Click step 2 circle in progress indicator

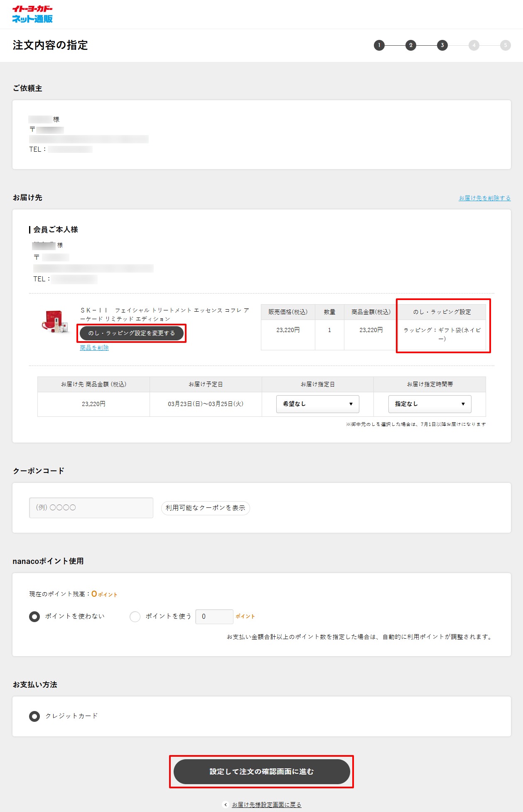pyautogui.click(x=410, y=45)
